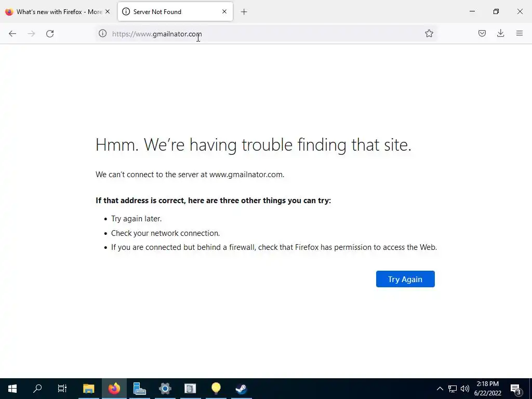Open Task View
Image resolution: width=532 pixels, height=399 pixels.
click(x=62, y=389)
